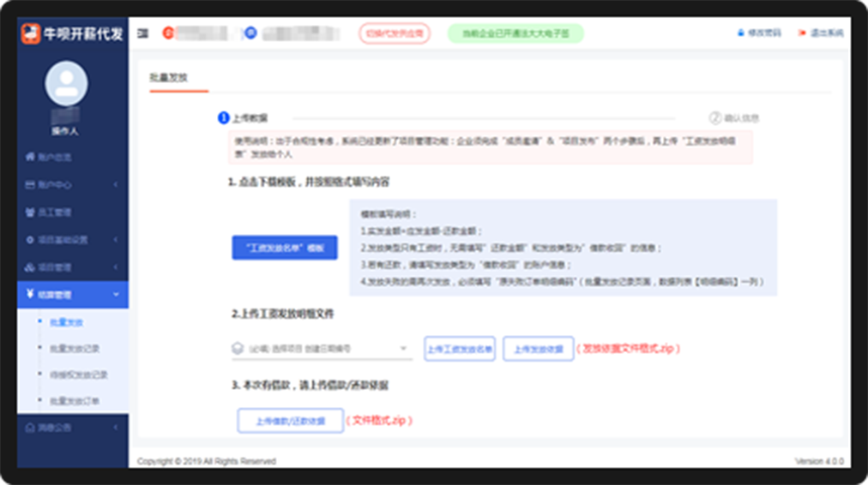Screen dimensions: 868x485
Task: Expand the 项目基础设置 sidebar menu
Action: [72, 240]
